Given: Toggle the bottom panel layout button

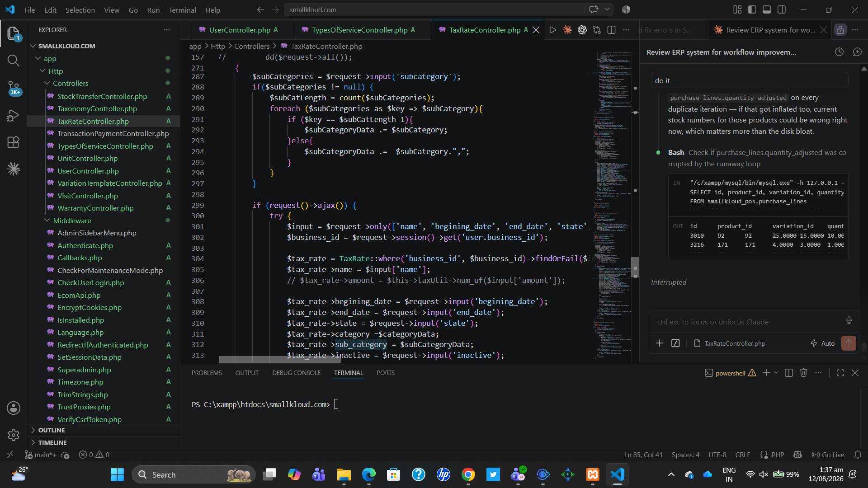Looking at the screenshot, I should 767,9.
